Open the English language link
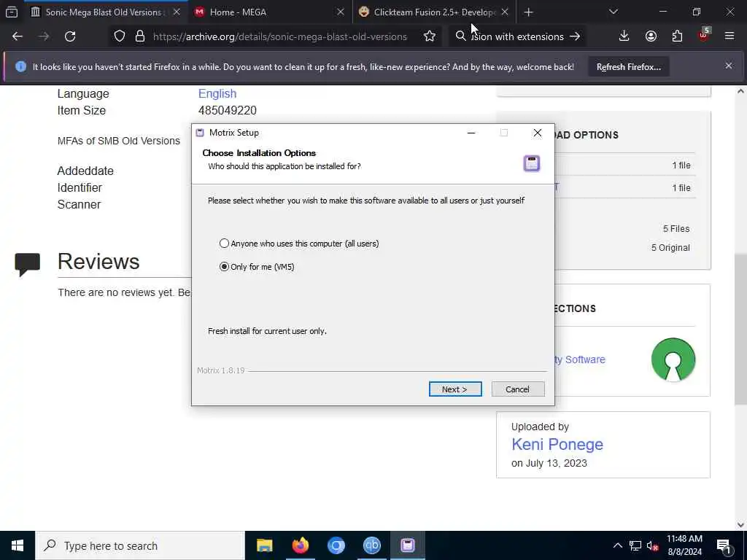This screenshot has height=560, width=747. [x=217, y=94]
